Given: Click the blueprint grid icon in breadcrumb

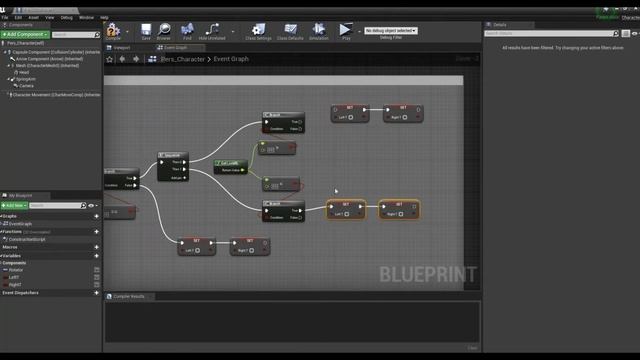Looking at the screenshot, I should pos(152,59).
